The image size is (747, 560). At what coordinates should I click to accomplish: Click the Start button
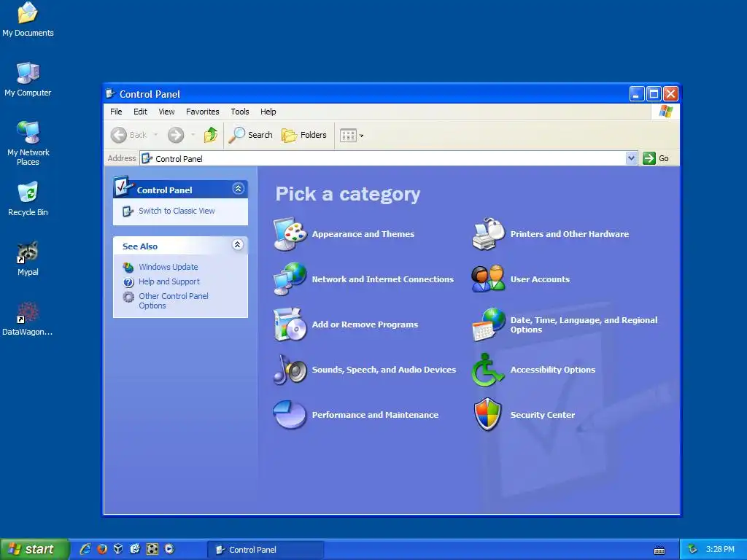point(34,549)
